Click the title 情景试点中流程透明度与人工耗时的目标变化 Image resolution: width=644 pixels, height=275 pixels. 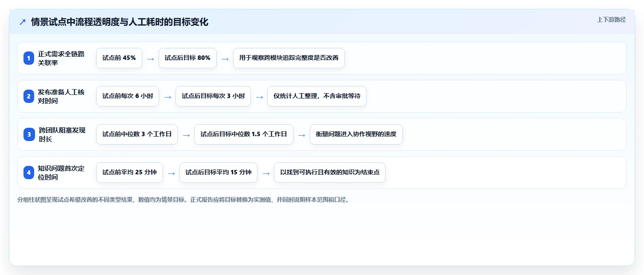[x=120, y=22]
